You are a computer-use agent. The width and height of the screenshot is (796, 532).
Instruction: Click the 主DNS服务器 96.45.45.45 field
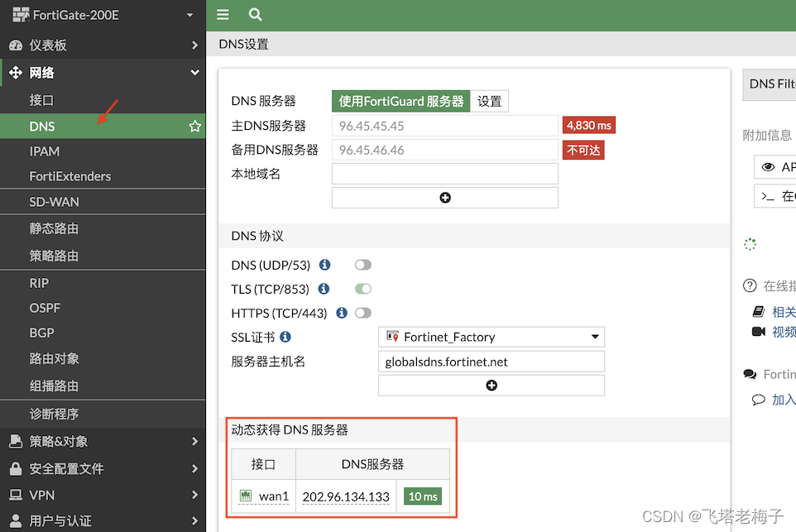(x=444, y=126)
